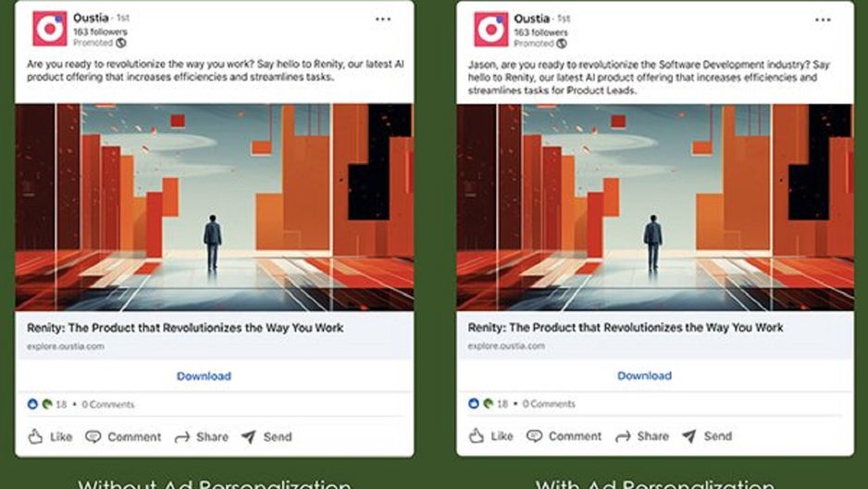
Task: Comment on the left ad post
Action: coord(123,437)
